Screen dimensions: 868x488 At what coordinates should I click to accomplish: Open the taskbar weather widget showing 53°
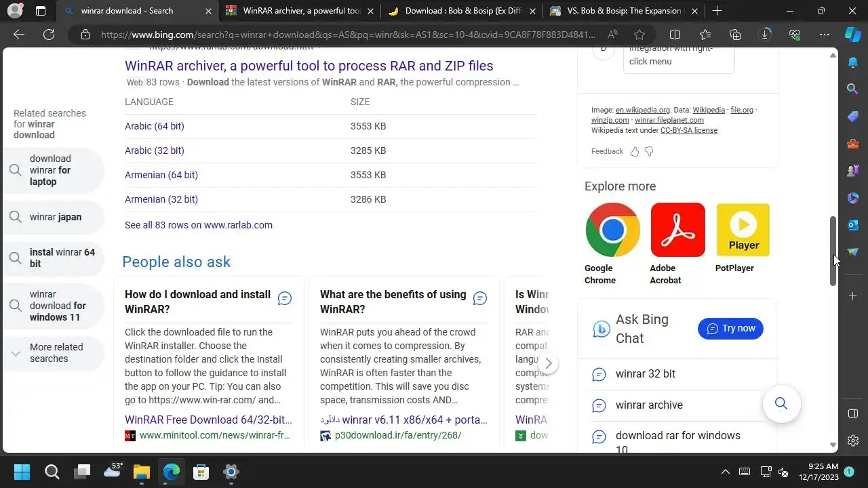click(x=112, y=472)
